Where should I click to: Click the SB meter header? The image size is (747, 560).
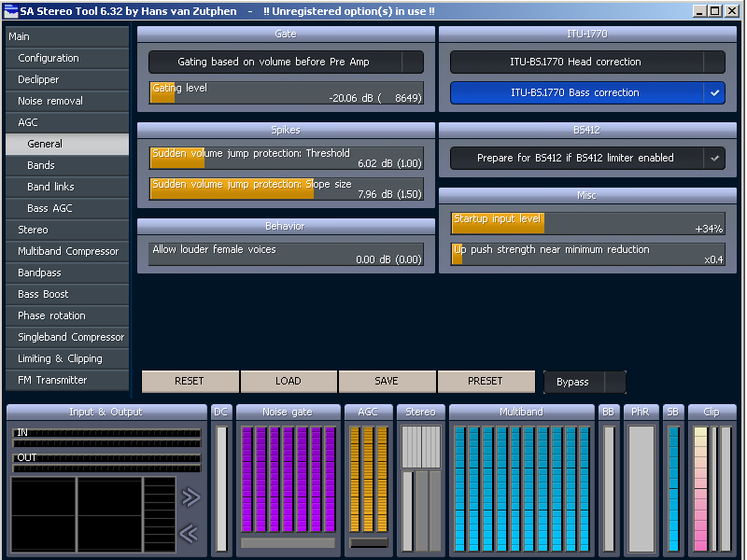click(673, 412)
